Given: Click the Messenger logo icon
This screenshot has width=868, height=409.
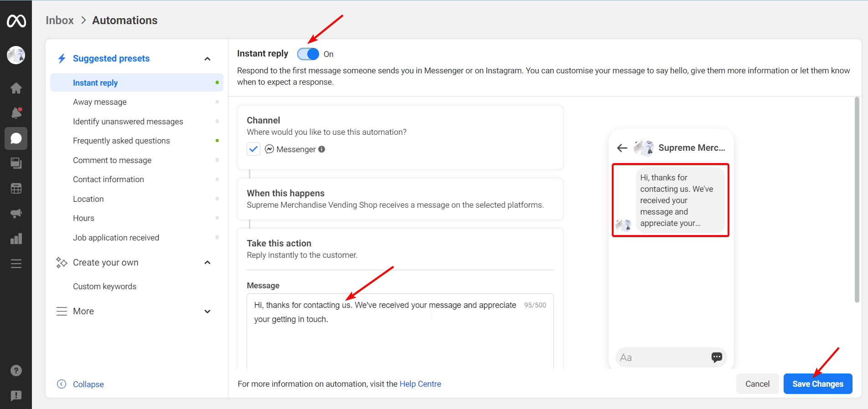Looking at the screenshot, I should [x=269, y=149].
